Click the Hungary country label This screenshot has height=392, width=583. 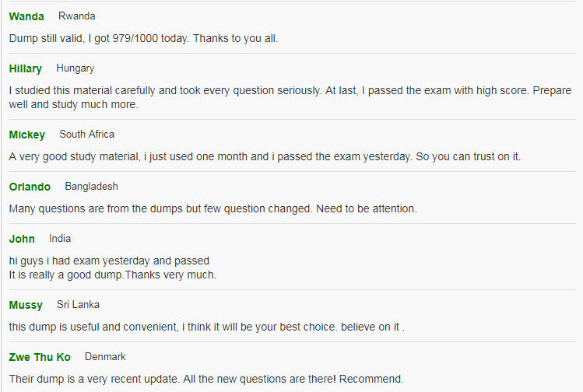(75, 68)
